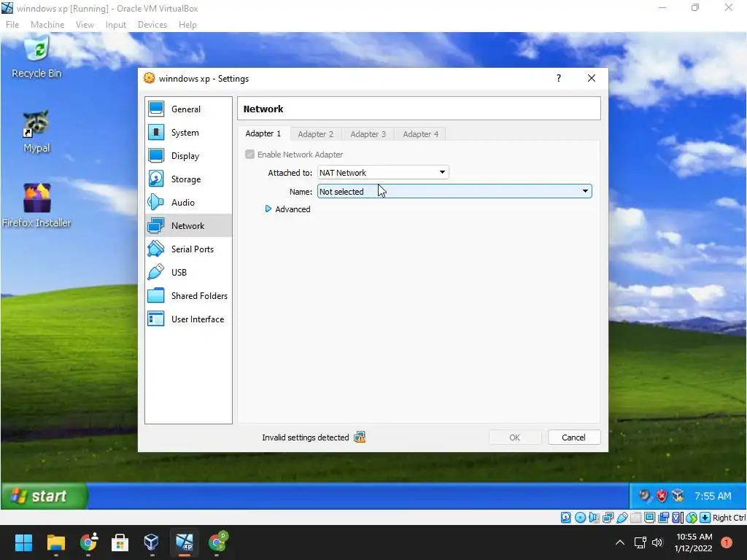
Task: Click display status bar indicator
Action: pos(649,518)
